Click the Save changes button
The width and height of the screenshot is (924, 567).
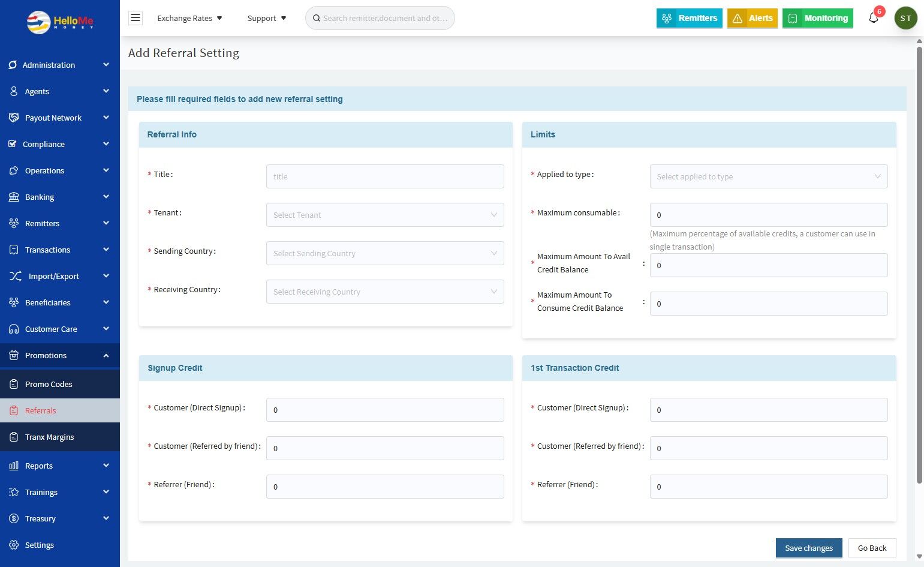point(809,548)
